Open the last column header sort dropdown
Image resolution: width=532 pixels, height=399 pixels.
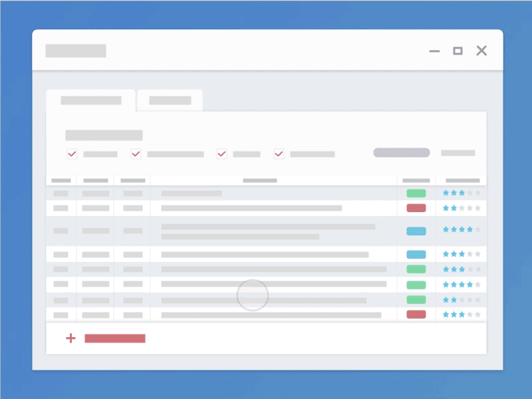pyautogui.click(x=462, y=180)
